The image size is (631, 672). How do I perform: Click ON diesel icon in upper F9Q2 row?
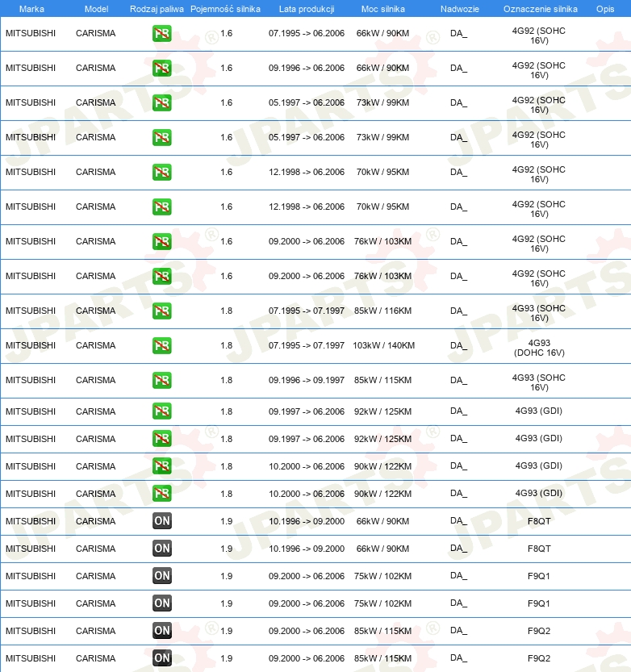(162, 630)
